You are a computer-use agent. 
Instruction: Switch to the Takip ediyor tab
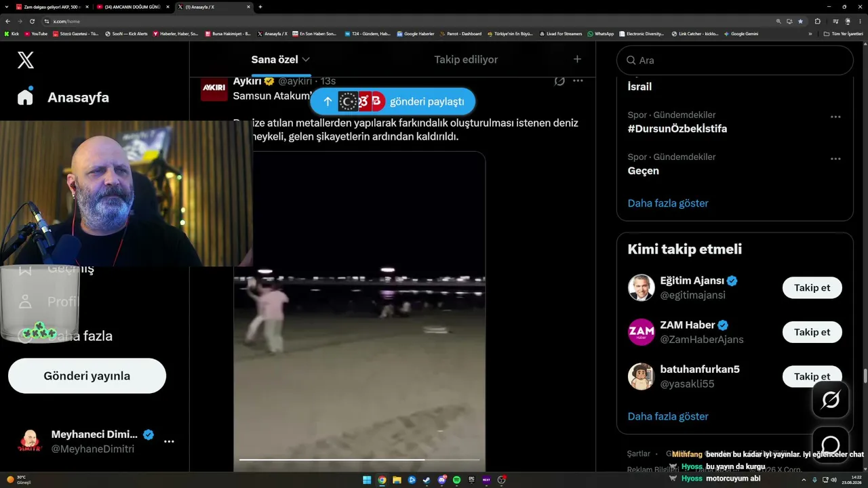pyautogui.click(x=466, y=60)
